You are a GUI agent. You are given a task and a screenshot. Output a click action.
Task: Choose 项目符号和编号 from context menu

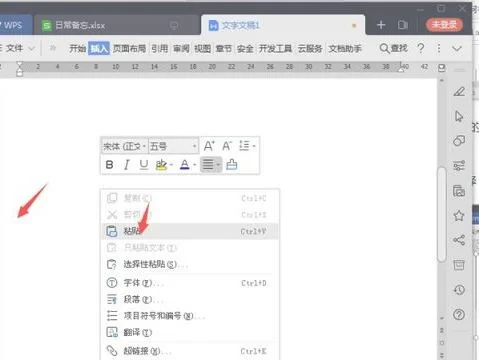tap(190, 316)
